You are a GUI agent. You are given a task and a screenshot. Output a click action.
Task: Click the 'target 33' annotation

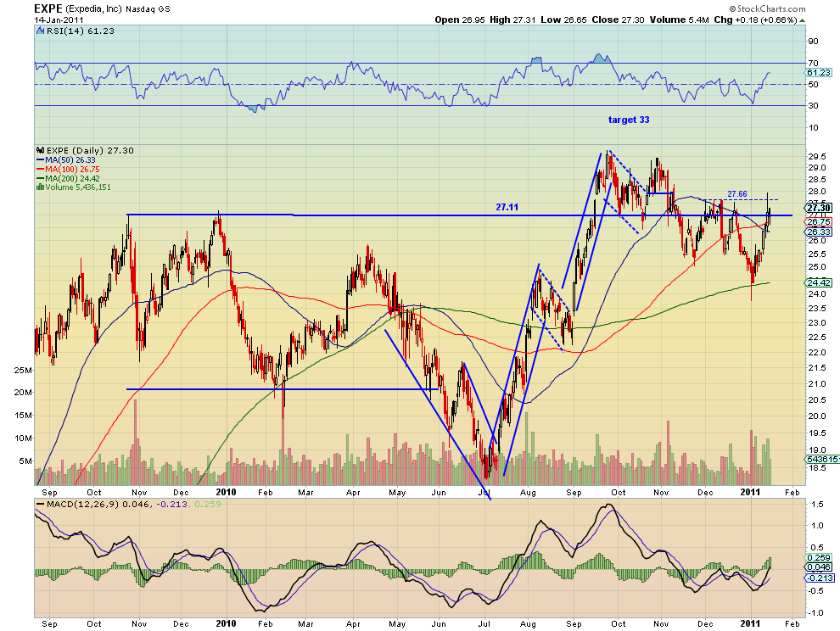coord(629,120)
